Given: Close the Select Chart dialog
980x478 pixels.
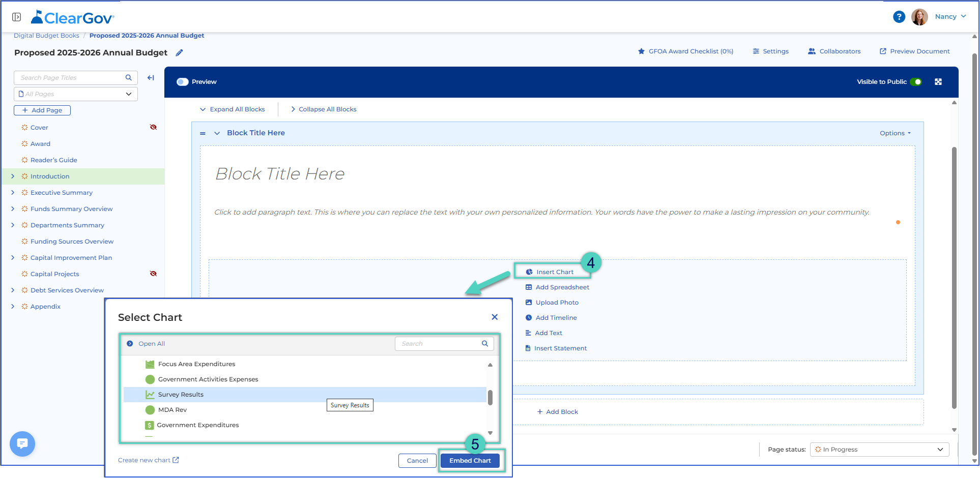Looking at the screenshot, I should point(495,317).
